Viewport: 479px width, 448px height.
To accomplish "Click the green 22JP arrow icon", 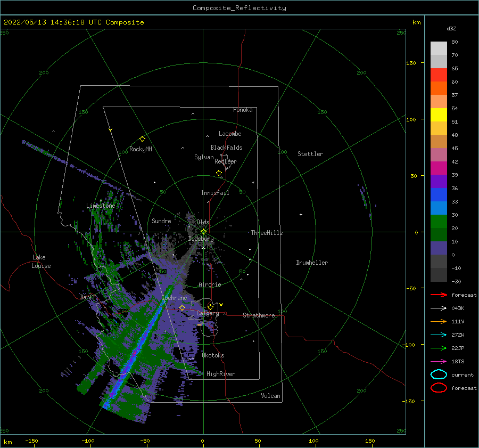I will 439,348.
